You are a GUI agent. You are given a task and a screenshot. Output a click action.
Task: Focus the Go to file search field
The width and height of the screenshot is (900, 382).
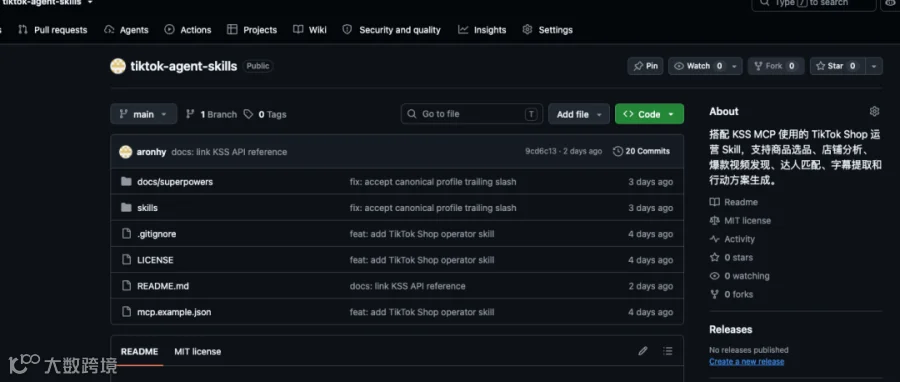(x=472, y=114)
